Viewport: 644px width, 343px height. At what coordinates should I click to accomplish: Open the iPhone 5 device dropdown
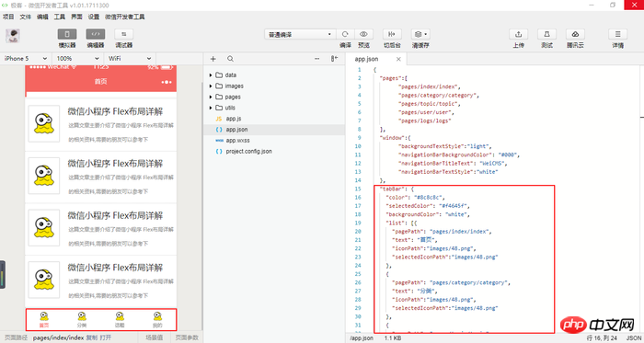(x=26, y=59)
